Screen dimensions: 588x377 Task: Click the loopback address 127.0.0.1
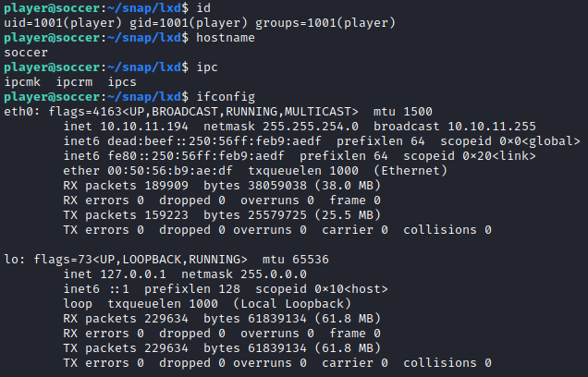pos(133,274)
